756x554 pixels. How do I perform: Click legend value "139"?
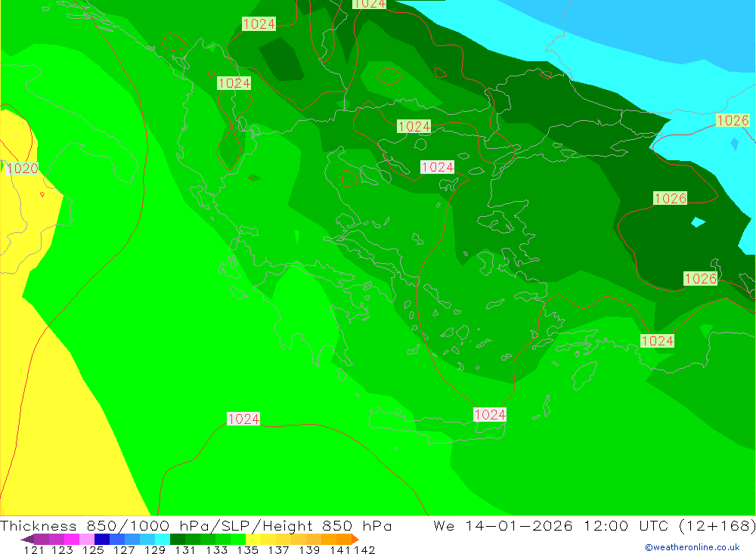309,549
